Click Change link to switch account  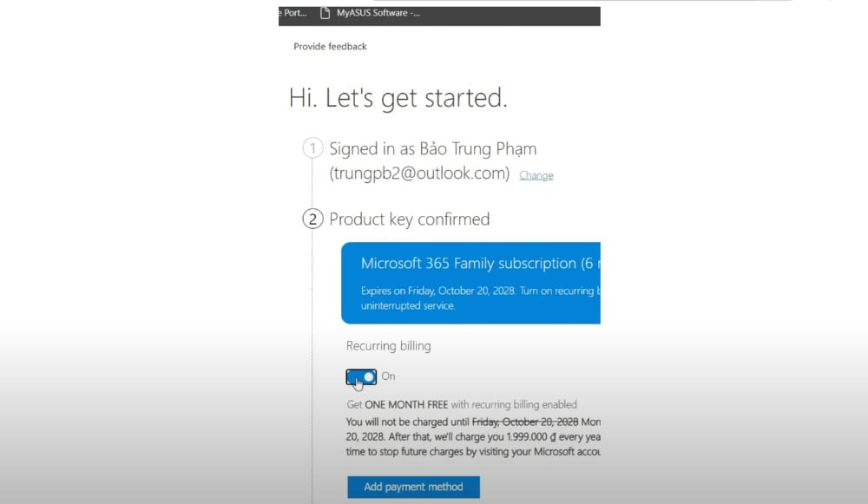tap(536, 175)
